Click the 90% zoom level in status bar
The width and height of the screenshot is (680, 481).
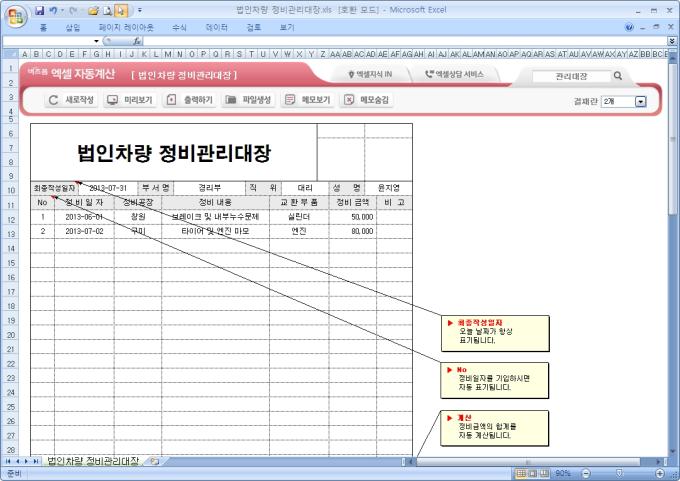[x=562, y=473]
